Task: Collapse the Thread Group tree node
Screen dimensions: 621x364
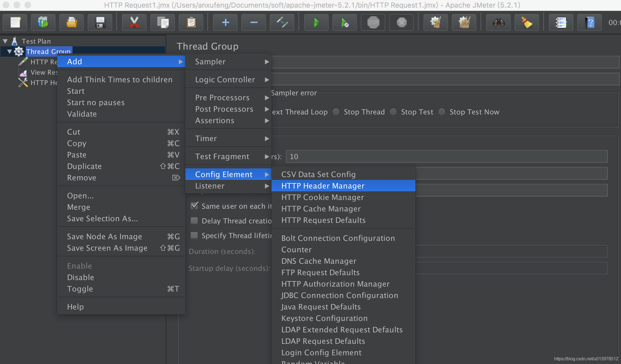Action: 10,51
